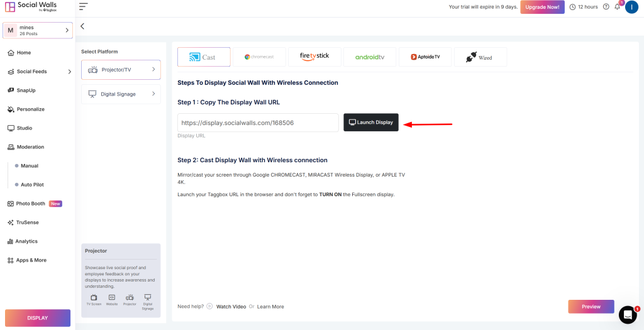
Task: Select the Digital Signage platform
Action: tap(121, 94)
